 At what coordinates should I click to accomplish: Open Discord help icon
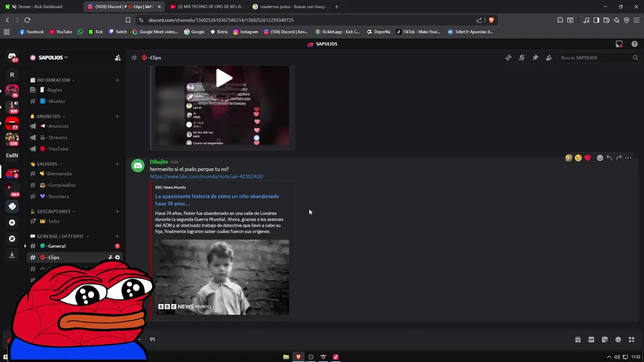(634, 44)
